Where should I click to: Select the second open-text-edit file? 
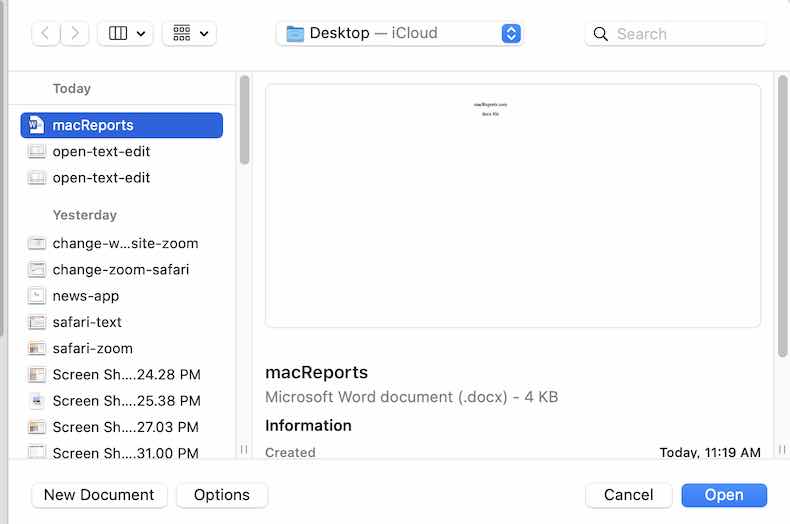(x=121, y=177)
